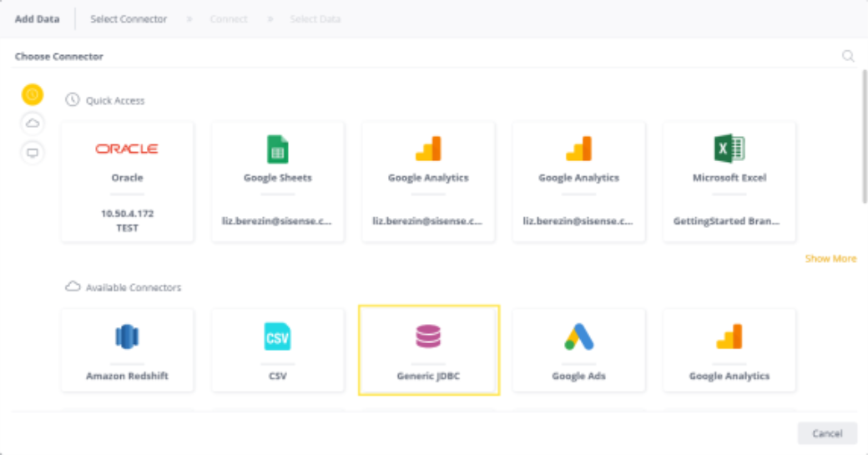Image resolution: width=868 pixels, height=455 pixels.
Task: Click the 10.50.4.172 address on Oracle card
Action: (128, 214)
